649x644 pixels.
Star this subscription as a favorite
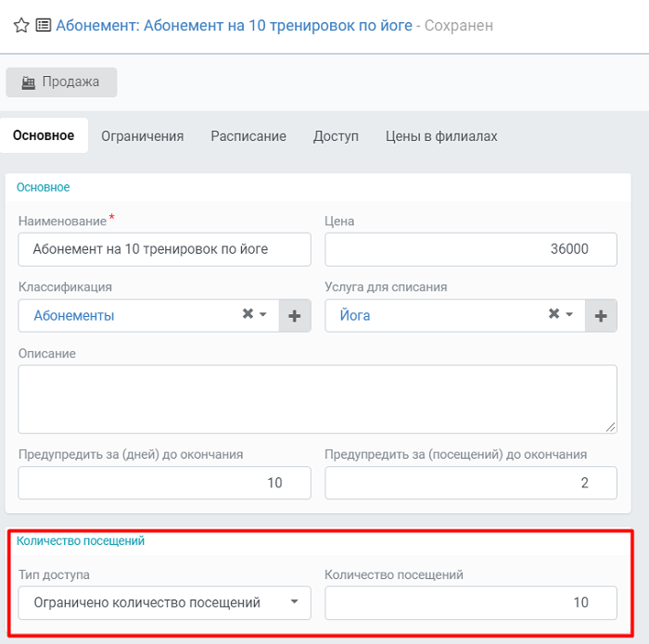[x=21, y=25]
